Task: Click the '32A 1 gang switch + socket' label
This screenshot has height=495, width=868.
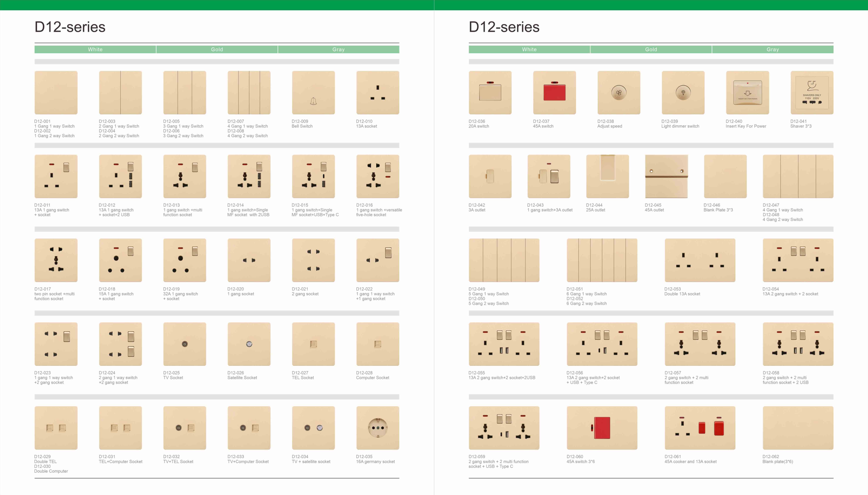Action: [180, 296]
